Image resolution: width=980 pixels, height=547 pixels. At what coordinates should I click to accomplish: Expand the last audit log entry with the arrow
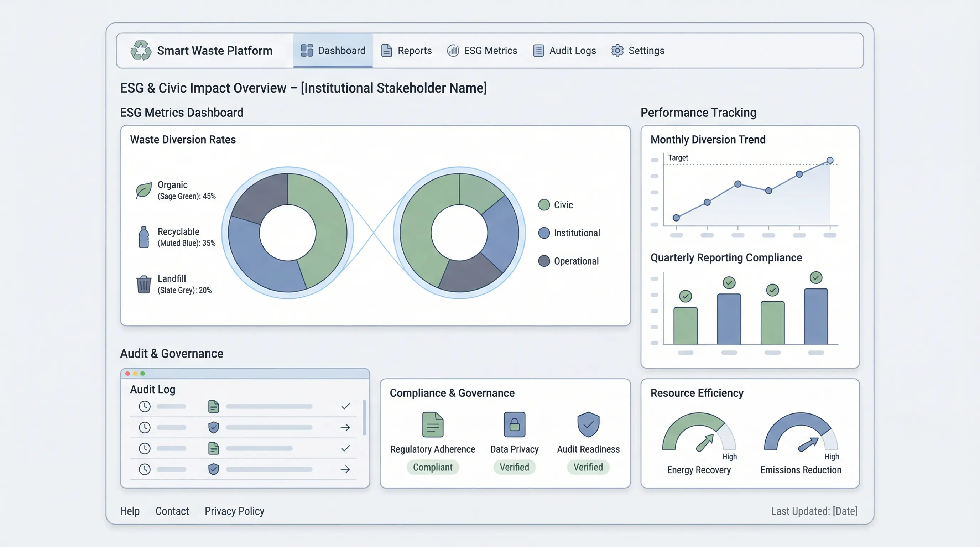click(345, 469)
